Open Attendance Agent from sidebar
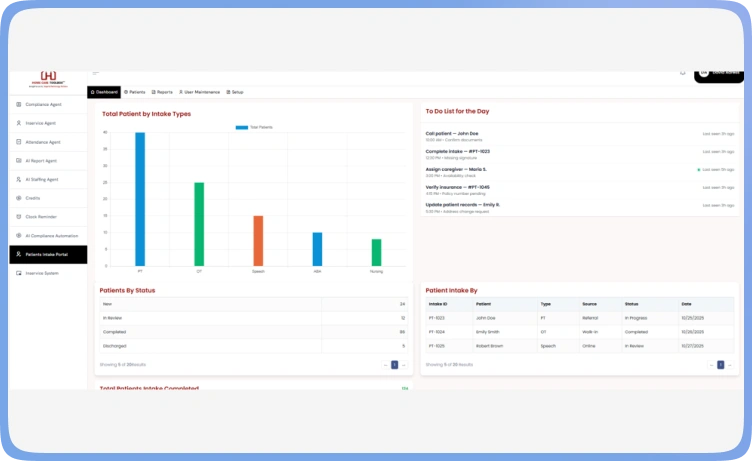This screenshot has height=461, width=752. (48, 142)
